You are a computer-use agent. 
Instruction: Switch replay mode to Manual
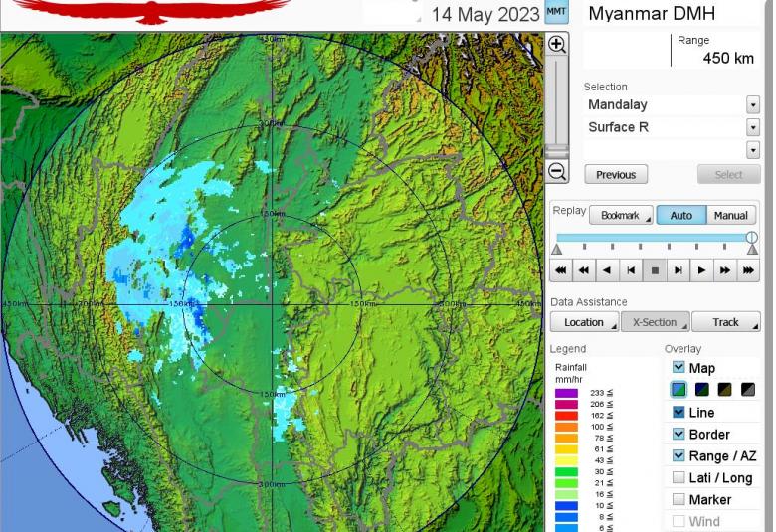click(730, 215)
